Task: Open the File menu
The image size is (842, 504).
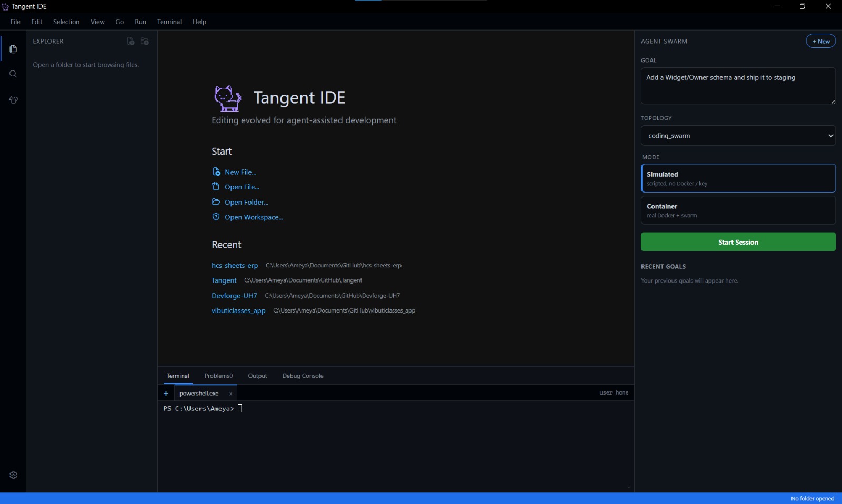Action: pyautogui.click(x=15, y=22)
